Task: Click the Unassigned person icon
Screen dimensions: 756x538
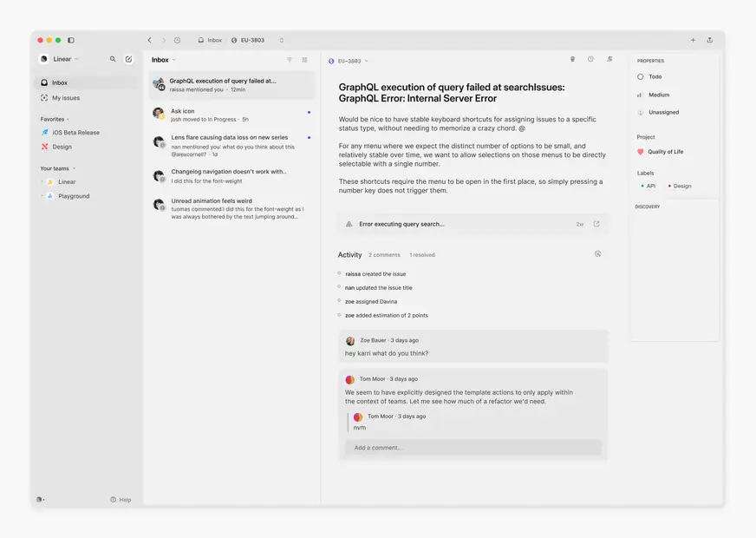Action: [641, 113]
